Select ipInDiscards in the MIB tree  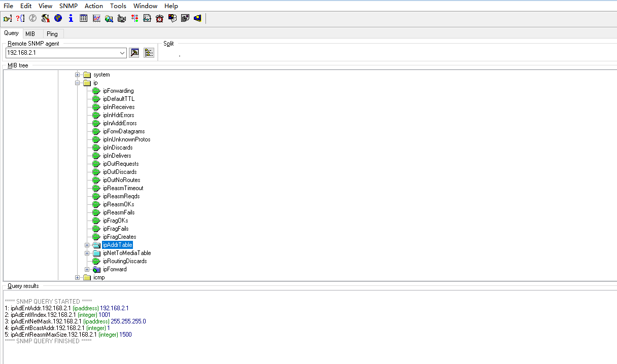(x=118, y=148)
